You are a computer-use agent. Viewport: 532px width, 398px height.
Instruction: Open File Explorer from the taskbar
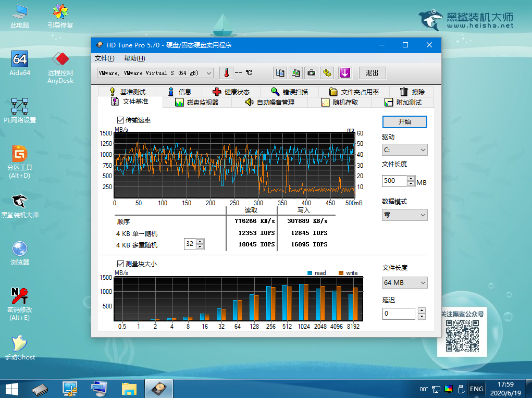[129, 389]
